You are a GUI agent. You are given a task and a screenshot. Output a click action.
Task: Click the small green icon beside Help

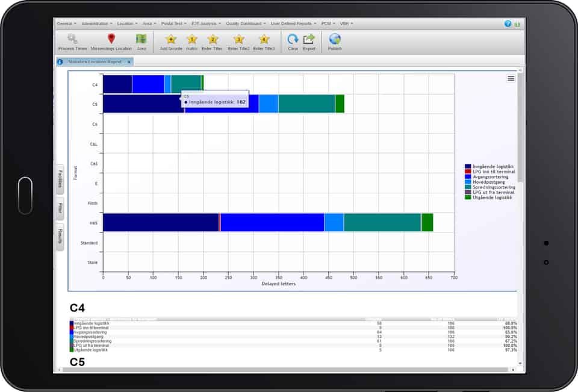coord(517,24)
